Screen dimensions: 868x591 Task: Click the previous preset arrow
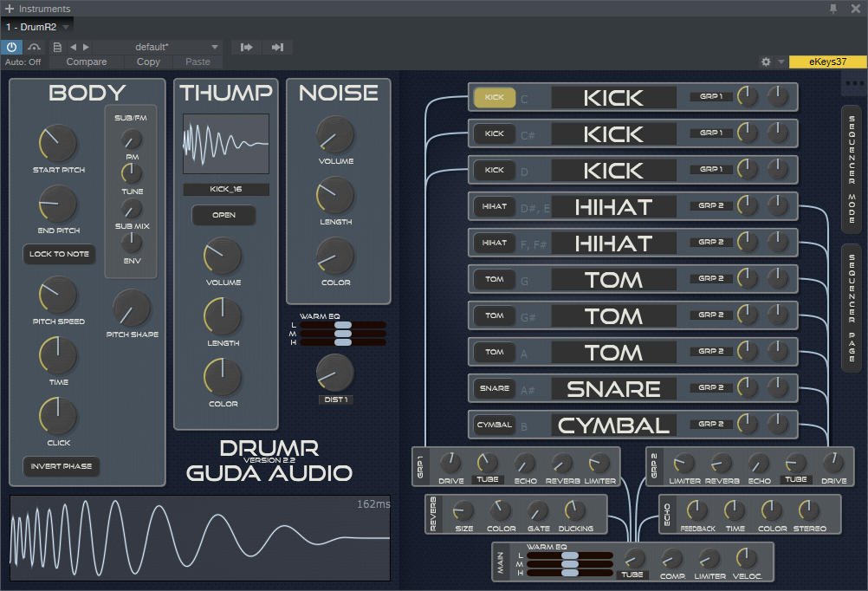pos(73,47)
